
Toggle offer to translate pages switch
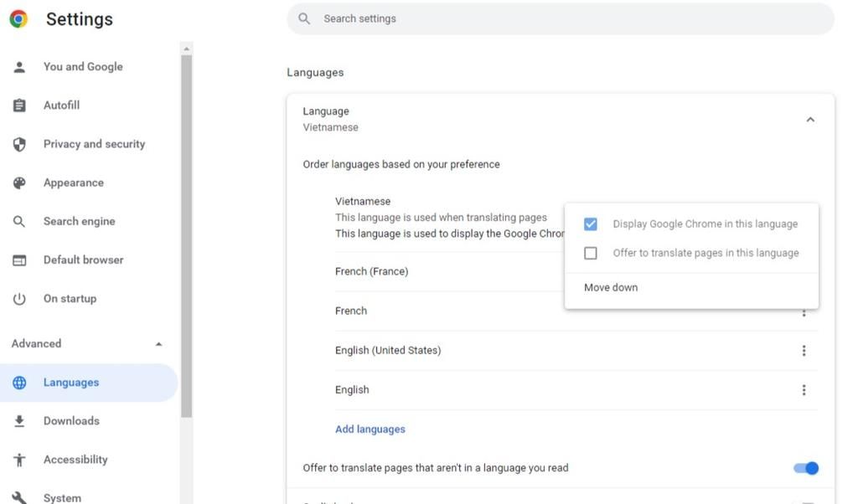pyautogui.click(x=805, y=468)
